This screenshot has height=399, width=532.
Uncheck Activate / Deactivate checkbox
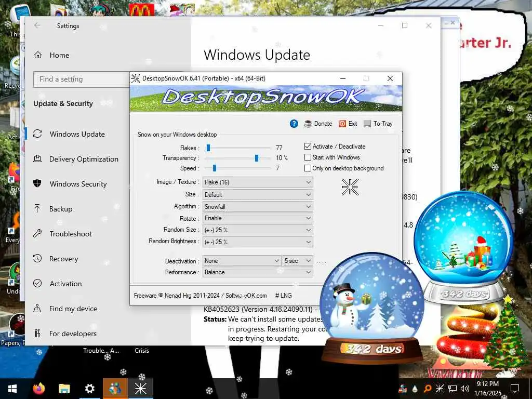(x=308, y=146)
